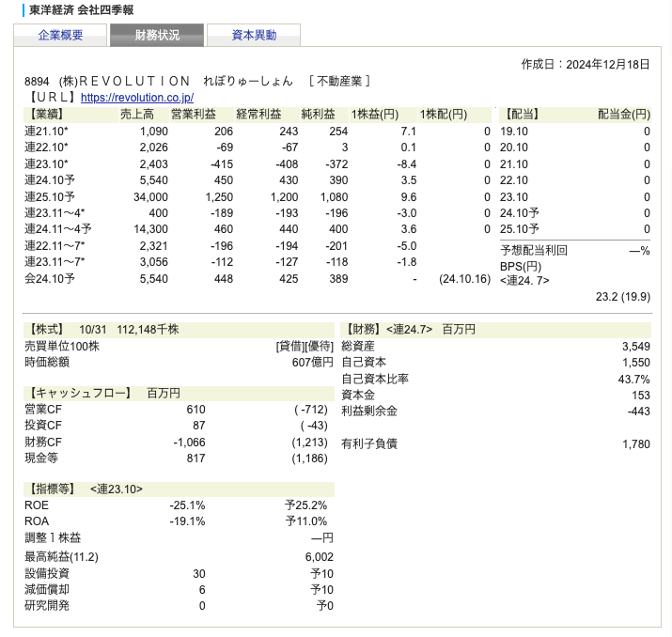Click the 不動産業 sector label
Screen dimensions: 672x637
pos(339,81)
